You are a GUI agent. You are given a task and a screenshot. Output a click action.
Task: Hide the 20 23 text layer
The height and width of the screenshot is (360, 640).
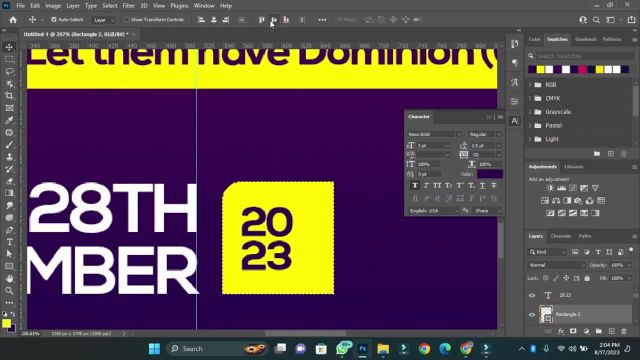(x=532, y=295)
